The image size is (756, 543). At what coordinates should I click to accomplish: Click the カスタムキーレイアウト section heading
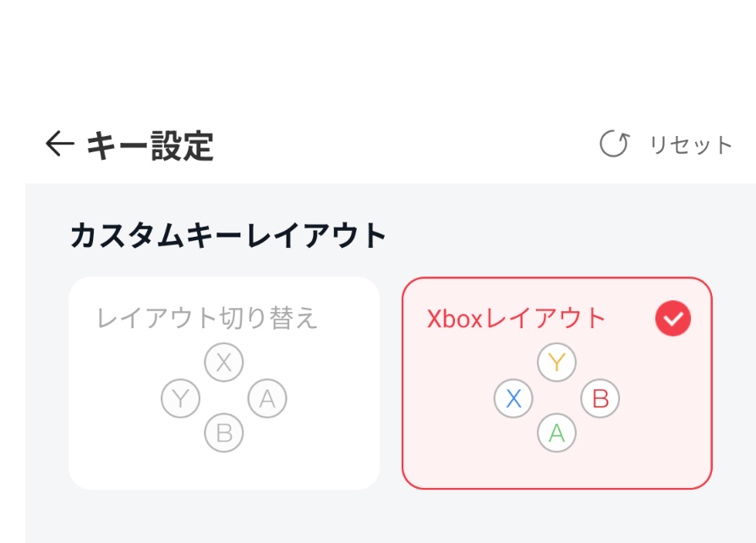(228, 235)
